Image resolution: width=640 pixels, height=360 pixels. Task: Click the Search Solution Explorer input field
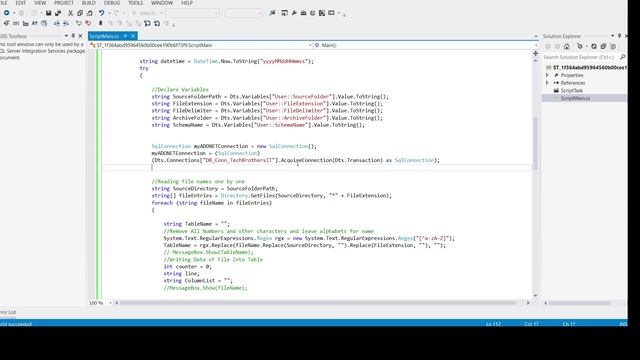click(580, 57)
